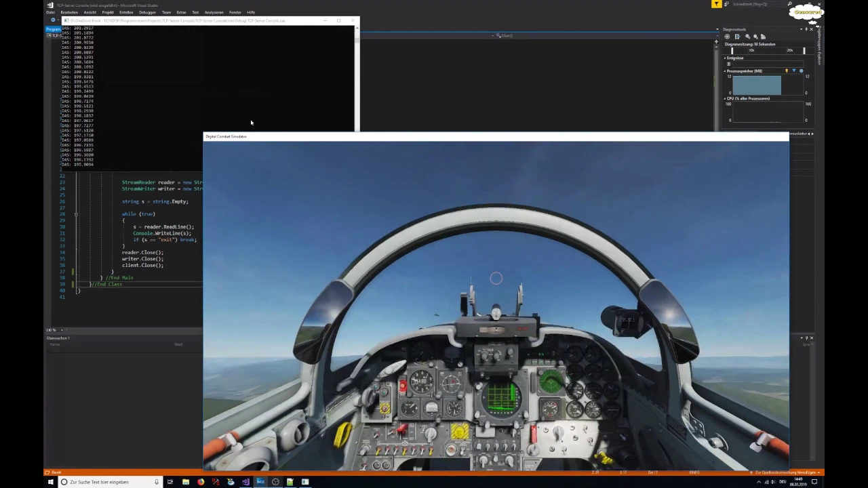Select the Program.cs editor tab
The width and height of the screenshot is (868, 488).
click(x=53, y=29)
